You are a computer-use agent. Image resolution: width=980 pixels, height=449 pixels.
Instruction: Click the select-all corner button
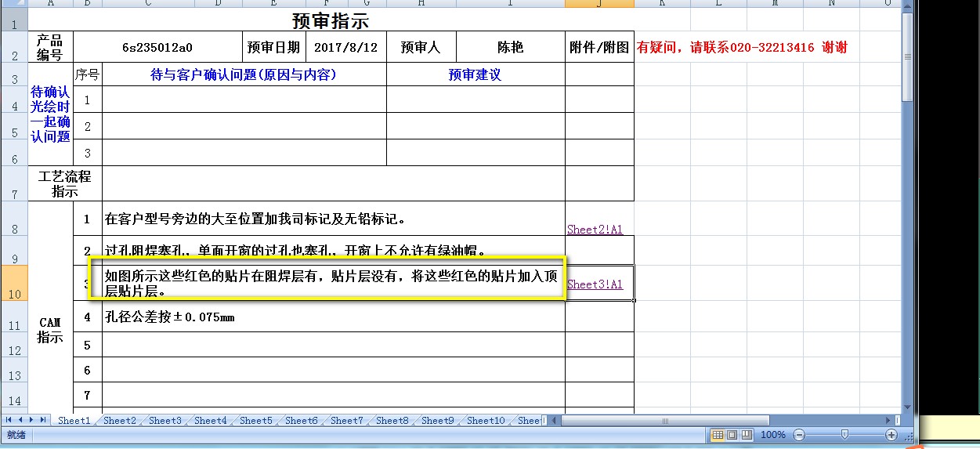click(13, 3)
